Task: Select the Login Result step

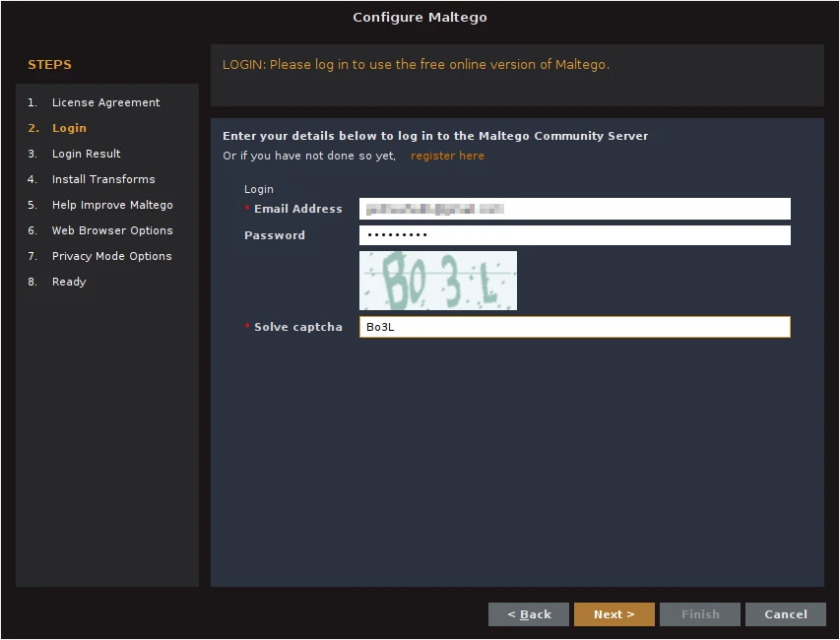Action: (86, 154)
